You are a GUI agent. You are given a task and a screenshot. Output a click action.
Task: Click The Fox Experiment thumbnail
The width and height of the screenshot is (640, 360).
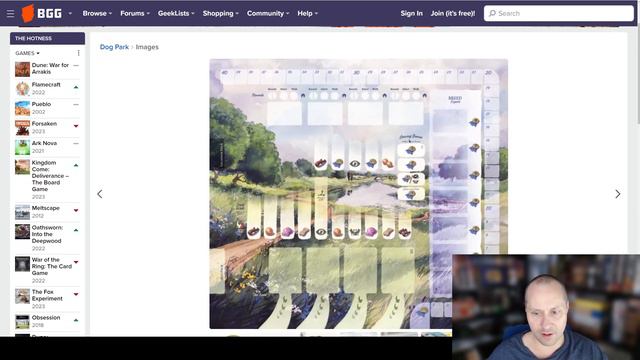(22, 296)
